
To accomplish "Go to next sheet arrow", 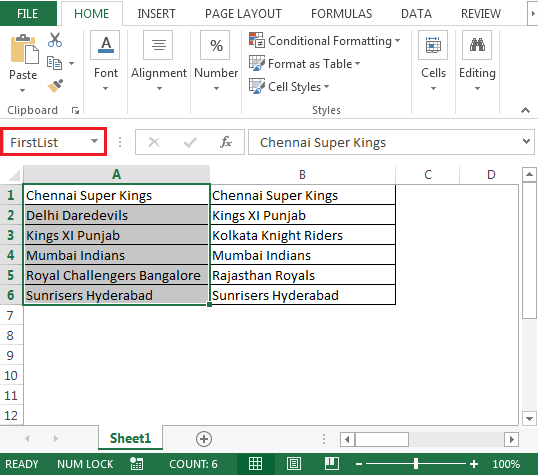I will click(56, 438).
